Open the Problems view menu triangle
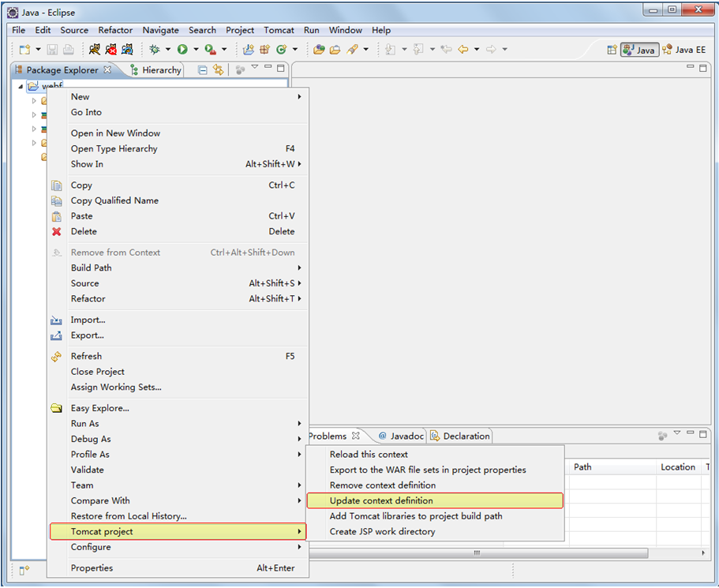719x588 pixels. click(x=677, y=433)
